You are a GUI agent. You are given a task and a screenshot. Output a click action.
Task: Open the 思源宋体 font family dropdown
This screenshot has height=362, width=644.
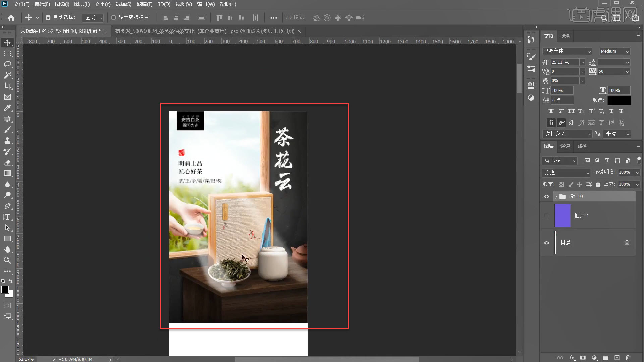[x=589, y=51]
